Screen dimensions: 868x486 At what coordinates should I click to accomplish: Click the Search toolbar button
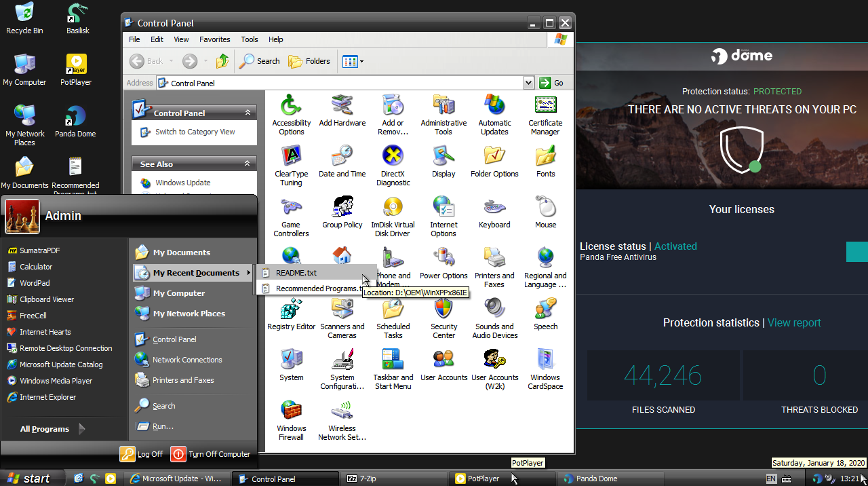pos(260,61)
